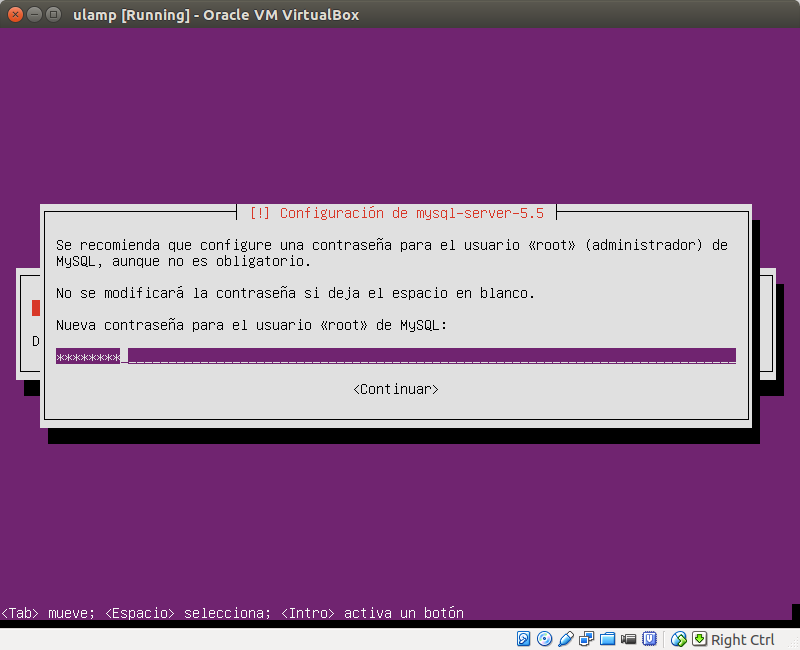Toggle the keyboard auto-capture indicator
This screenshot has width=800, height=650.
[x=700, y=639]
